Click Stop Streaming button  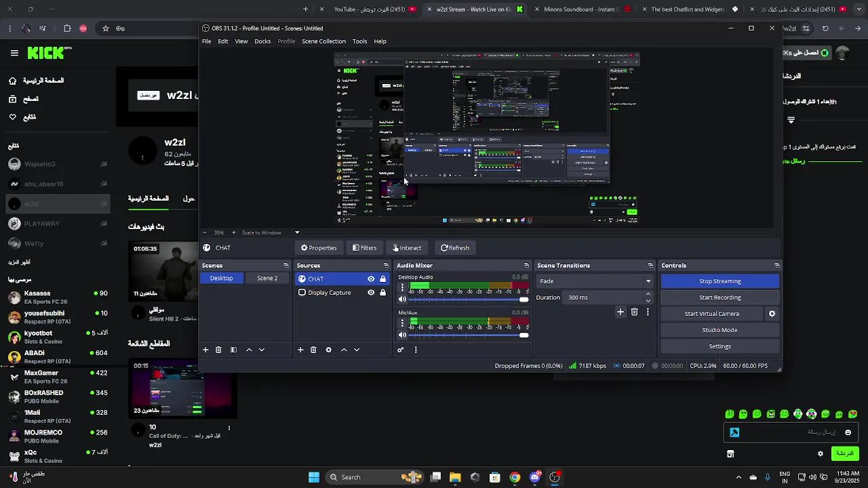[x=720, y=281]
